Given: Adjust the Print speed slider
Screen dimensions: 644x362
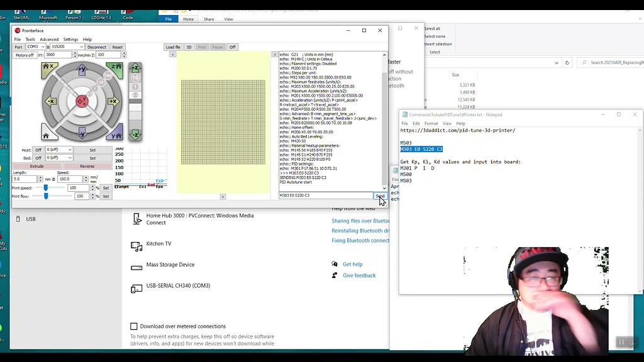Looking at the screenshot, I should (x=45, y=188).
